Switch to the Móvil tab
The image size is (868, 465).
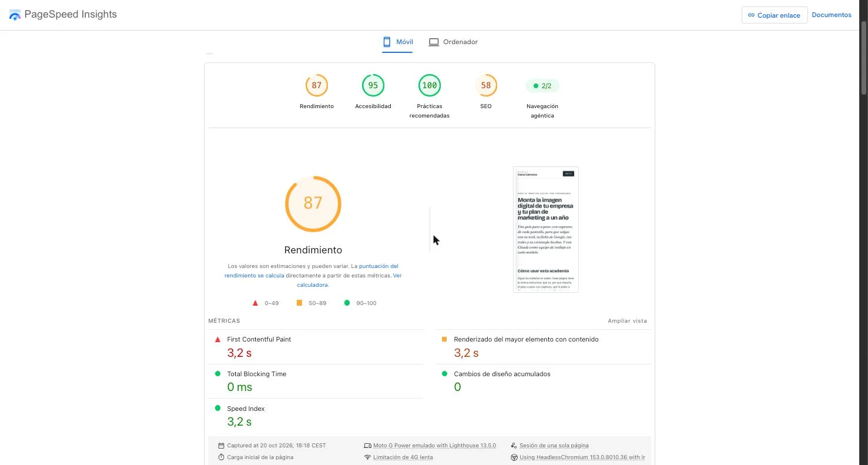pyautogui.click(x=397, y=42)
